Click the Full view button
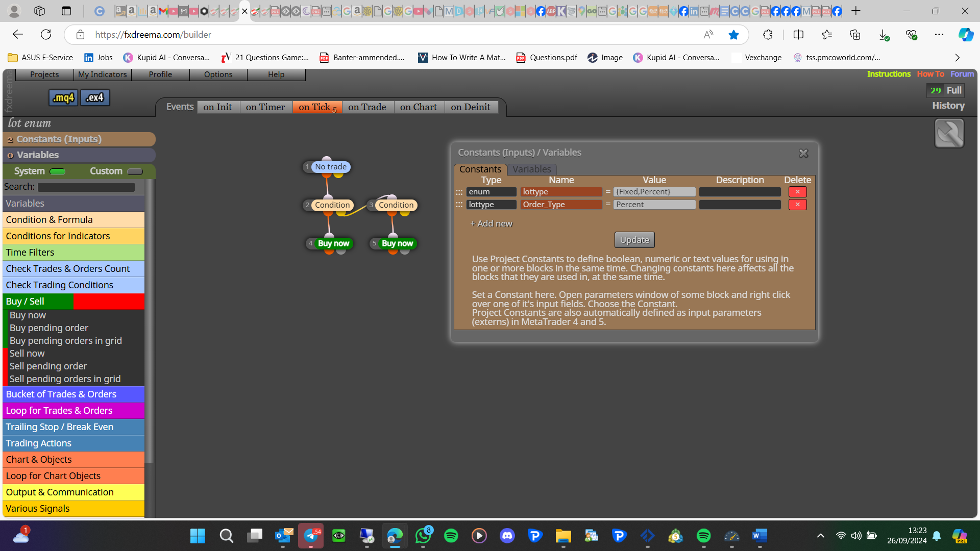Image resolution: width=980 pixels, height=551 pixels. (x=954, y=90)
